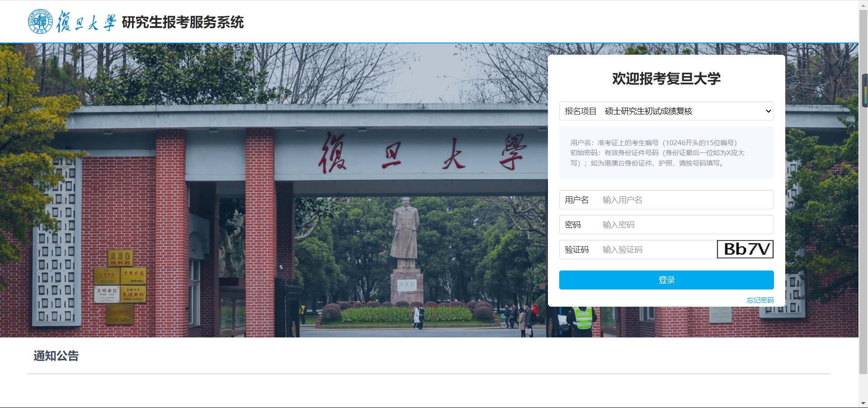Click the 研究生报考服务系统 header title
Image resolution: width=868 pixels, height=408 pixels.
click(x=183, y=22)
